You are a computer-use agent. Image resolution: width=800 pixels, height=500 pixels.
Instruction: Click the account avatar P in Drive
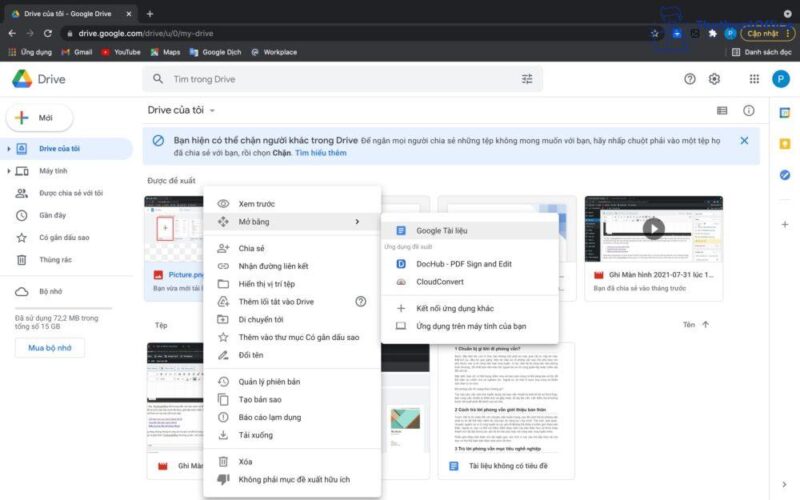pos(781,79)
